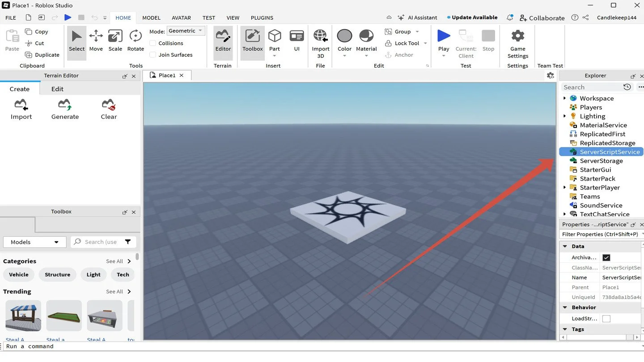Open the FILE menu
This screenshot has width=644, height=362.
(x=11, y=18)
